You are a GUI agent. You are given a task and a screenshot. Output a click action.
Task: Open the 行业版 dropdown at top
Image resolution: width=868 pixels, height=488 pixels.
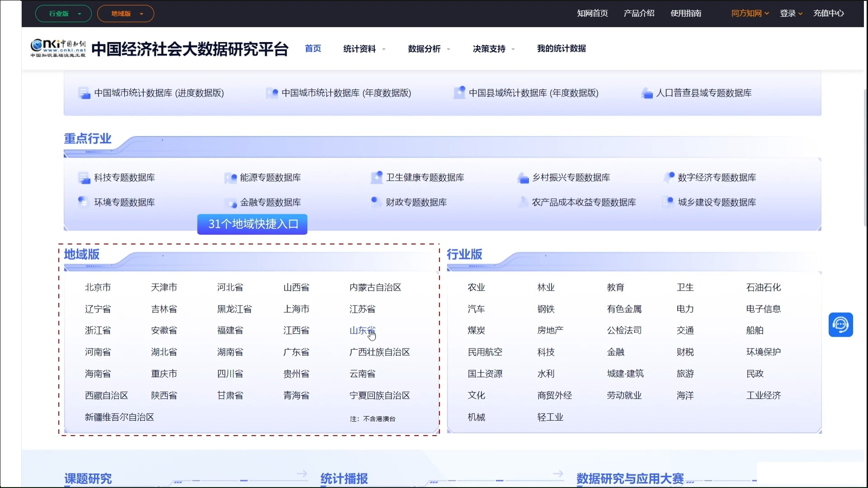63,14
